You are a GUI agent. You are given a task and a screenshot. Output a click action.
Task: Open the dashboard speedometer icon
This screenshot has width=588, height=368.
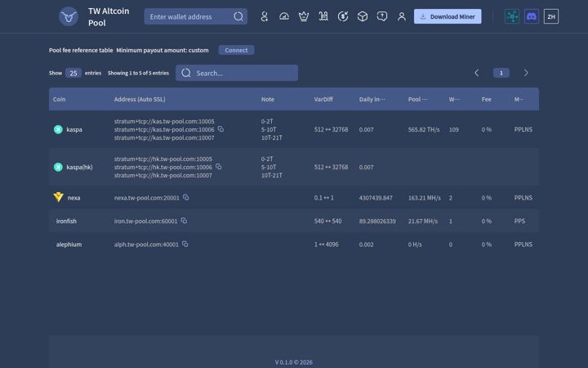284,16
